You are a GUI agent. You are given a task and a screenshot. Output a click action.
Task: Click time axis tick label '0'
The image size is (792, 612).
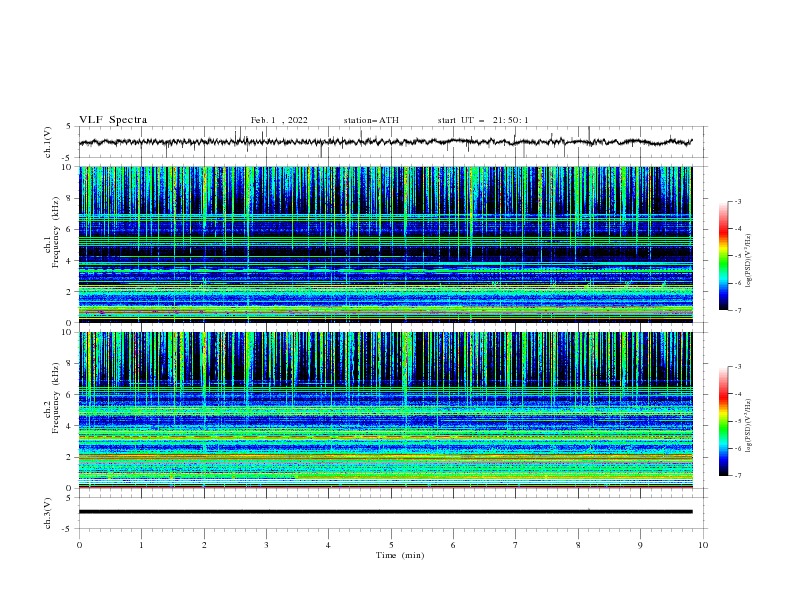coord(79,545)
